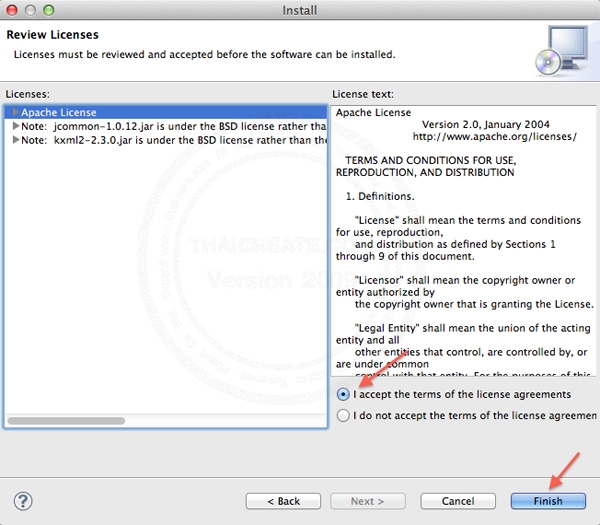The image size is (600, 525).
Task: Click the 'Review Licenses' heading
Action: point(52,34)
